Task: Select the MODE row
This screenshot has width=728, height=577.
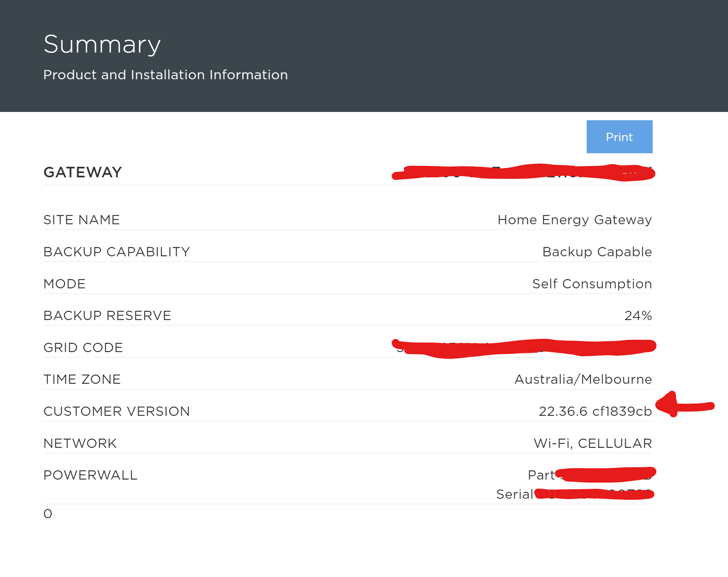Action: tap(64, 283)
